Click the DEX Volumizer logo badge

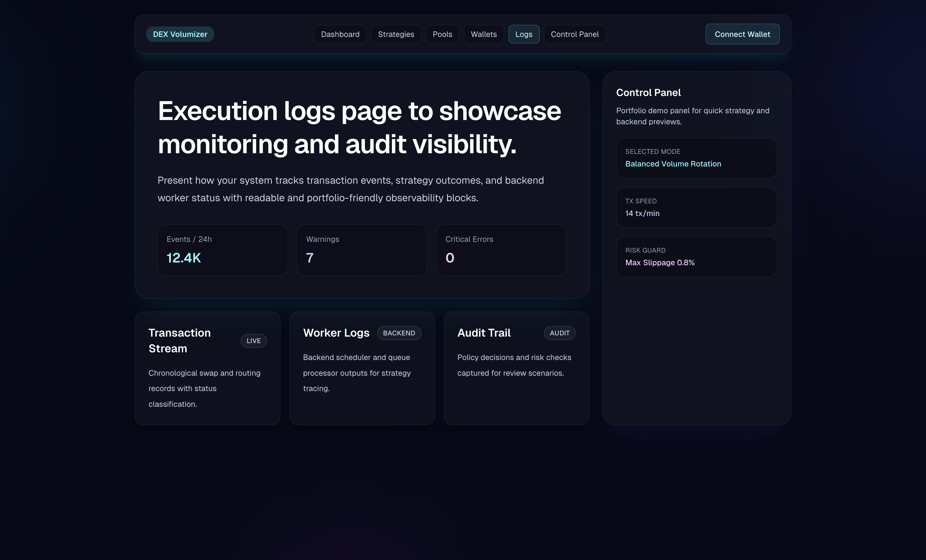[180, 34]
